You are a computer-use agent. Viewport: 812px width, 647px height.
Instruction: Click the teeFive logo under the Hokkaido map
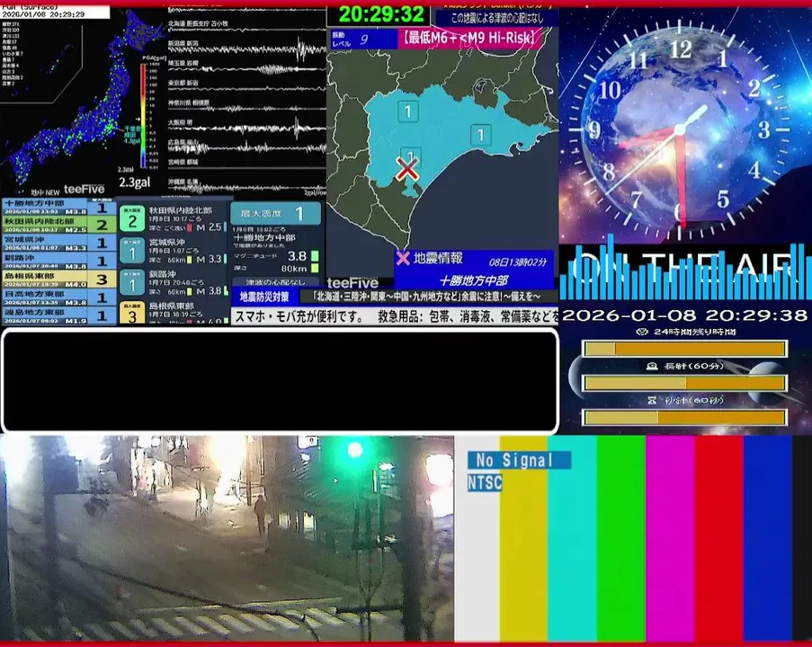(x=352, y=283)
